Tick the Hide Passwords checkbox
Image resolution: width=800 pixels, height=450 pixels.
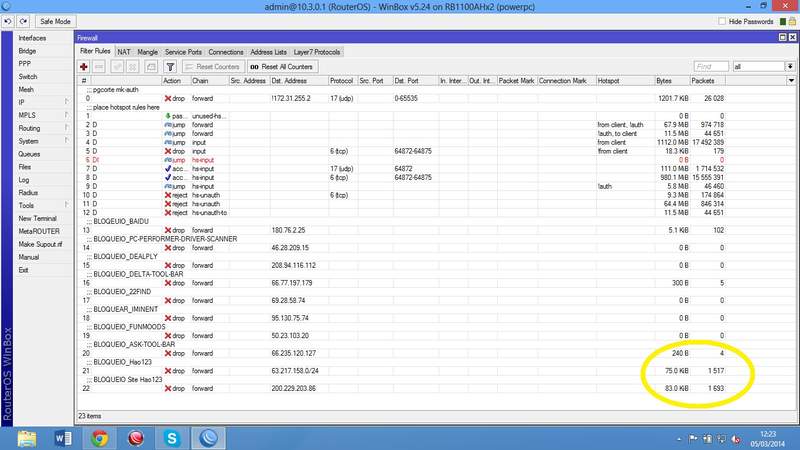coord(722,21)
